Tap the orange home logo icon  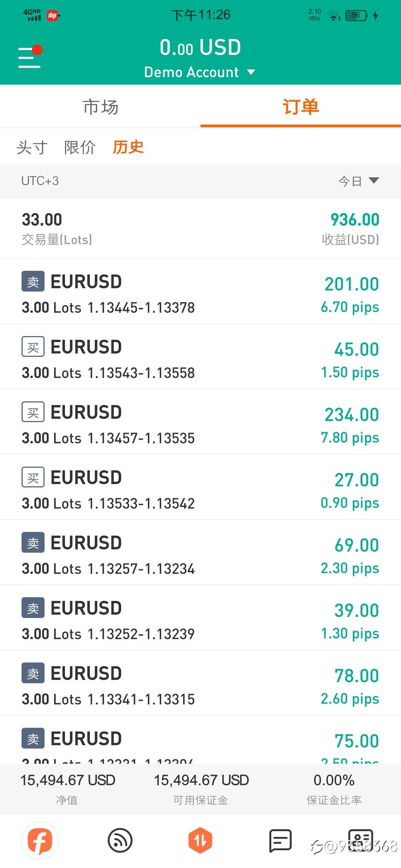pyautogui.click(x=40, y=841)
